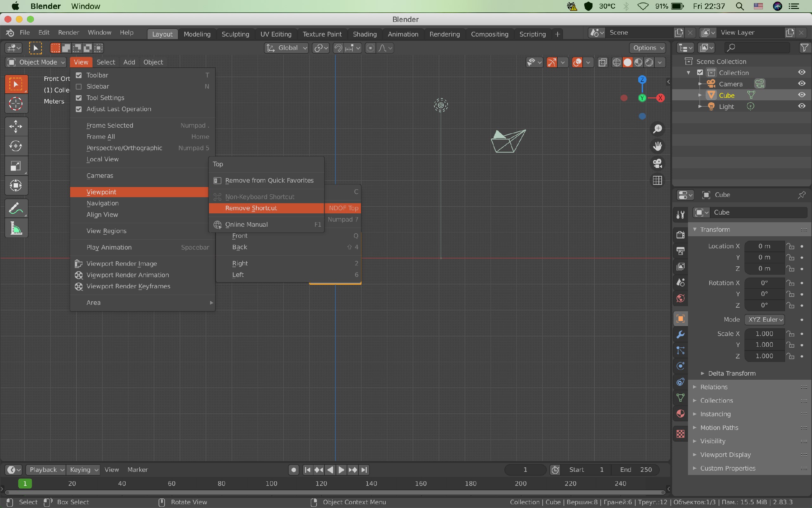Screen dimensions: 812x508
Task: Open the Options dropdown
Action: tap(648, 48)
